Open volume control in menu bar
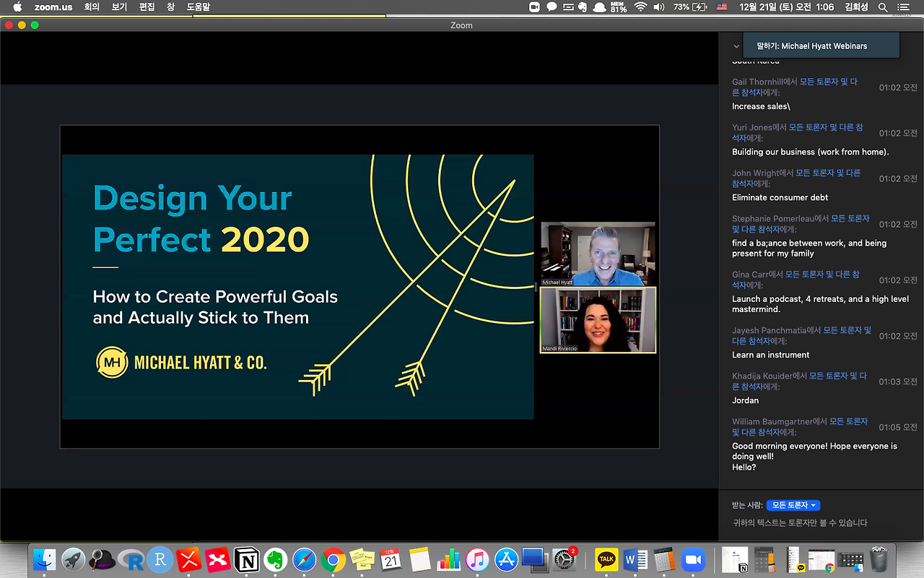924x578 pixels. [658, 7]
